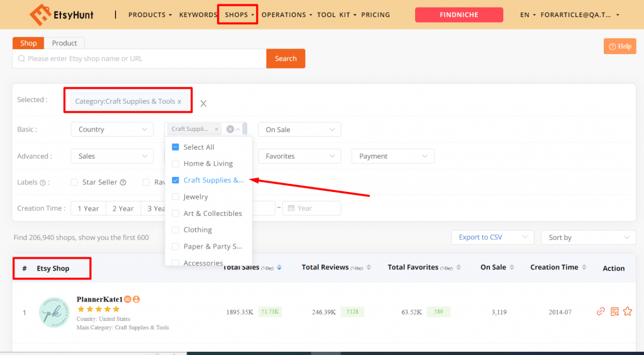
Task: Click the EtsyHunt logo
Action: pyautogui.click(x=62, y=15)
